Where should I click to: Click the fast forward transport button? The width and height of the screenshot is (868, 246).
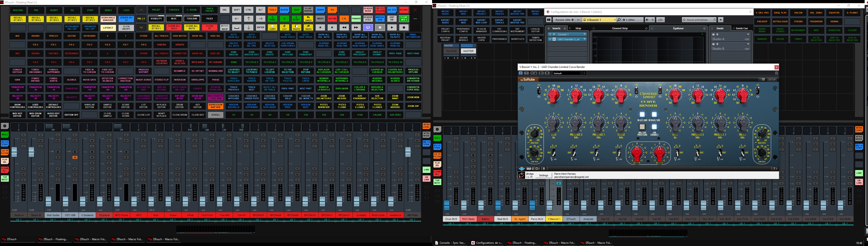click(356, 27)
